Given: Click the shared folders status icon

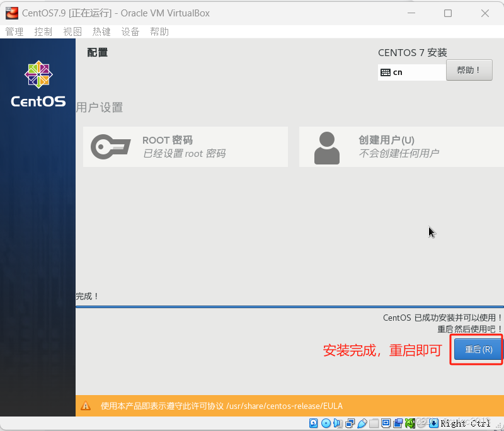Looking at the screenshot, I should coord(374,423).
